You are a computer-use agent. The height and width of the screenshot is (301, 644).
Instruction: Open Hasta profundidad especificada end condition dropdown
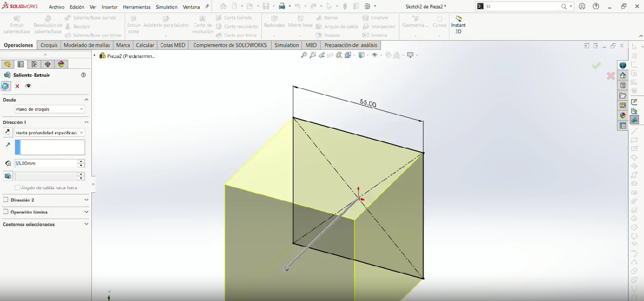(50, 133)
